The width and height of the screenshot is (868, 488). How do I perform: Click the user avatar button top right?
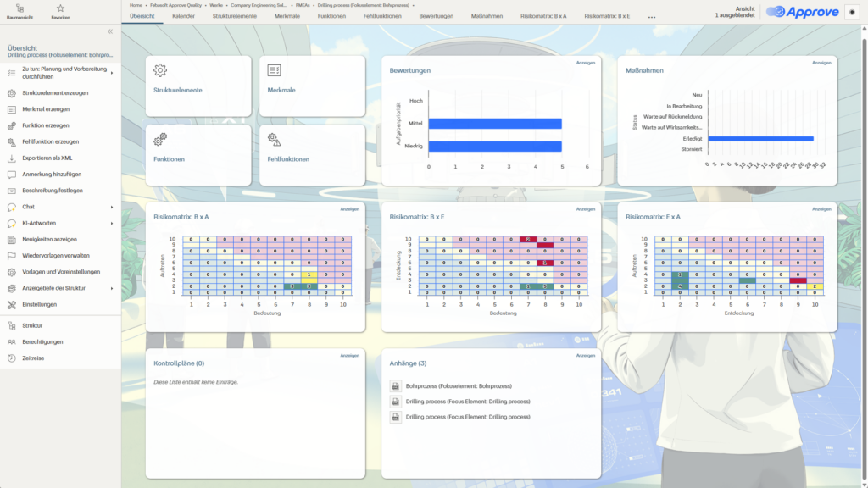pos(852,12)
